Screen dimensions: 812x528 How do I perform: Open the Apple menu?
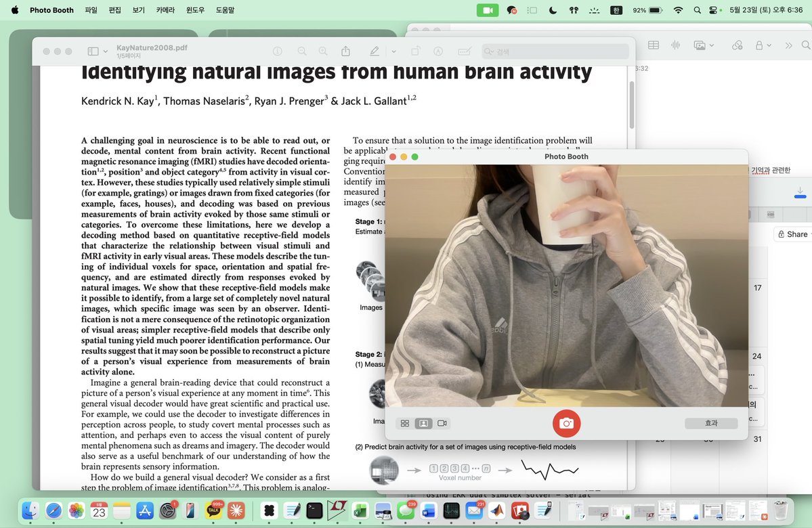[14, 10]
